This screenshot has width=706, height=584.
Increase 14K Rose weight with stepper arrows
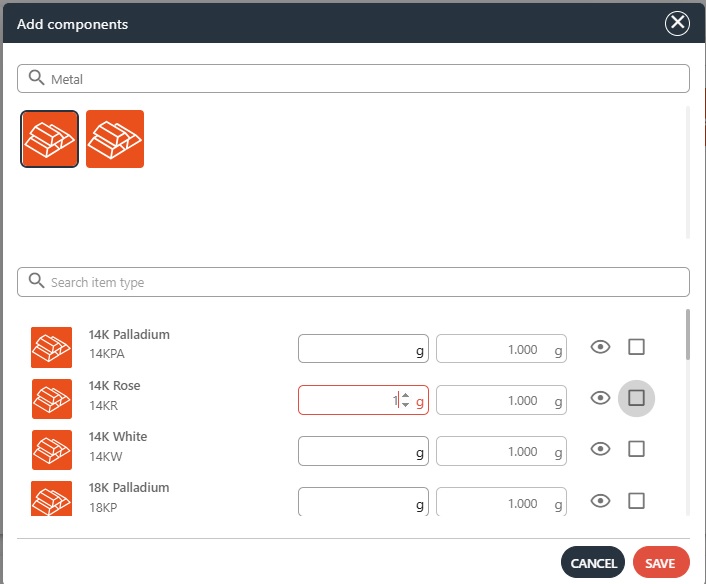click(x=405, y=395)
